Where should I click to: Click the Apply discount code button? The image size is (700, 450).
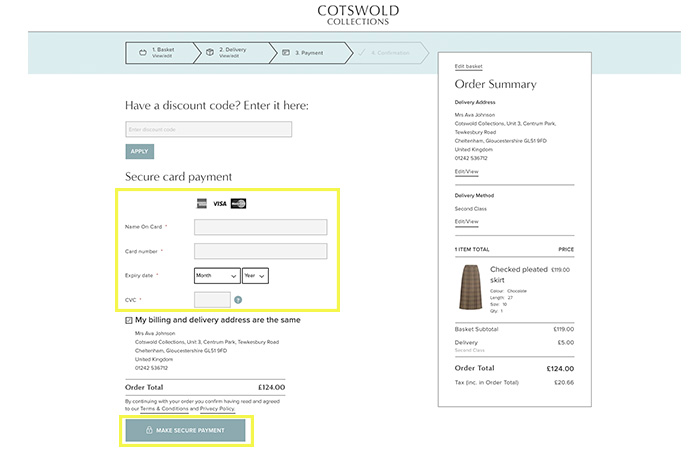[x=139, y=152]
